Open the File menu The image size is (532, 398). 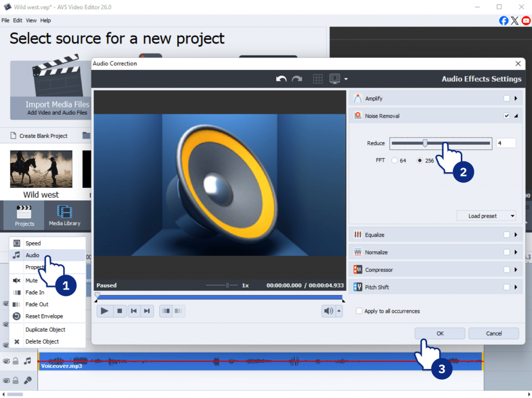pos(5,20)
